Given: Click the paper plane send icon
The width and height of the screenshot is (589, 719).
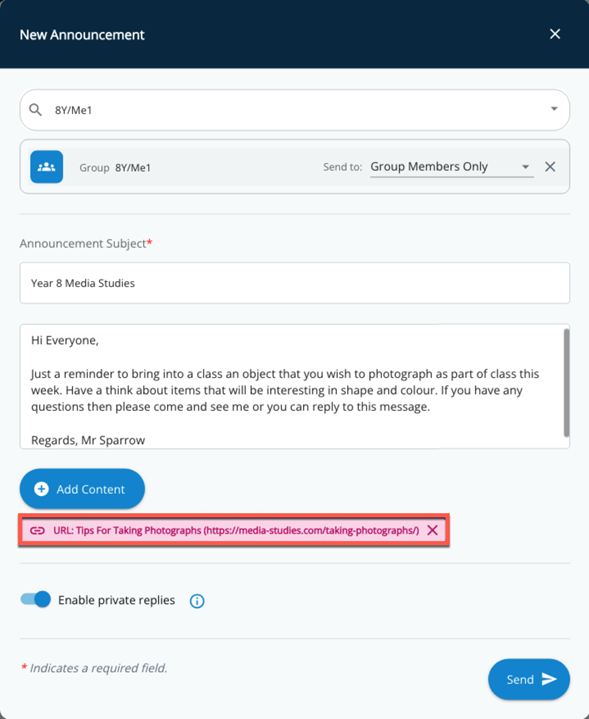Looking at the screenshot, I should (x=549, y=679).
